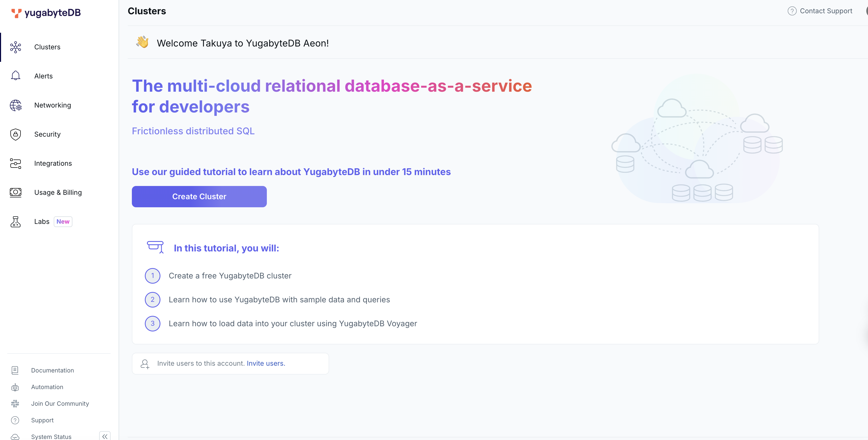
Task: Click the waving hand emoji
Action: pos(143,43)
